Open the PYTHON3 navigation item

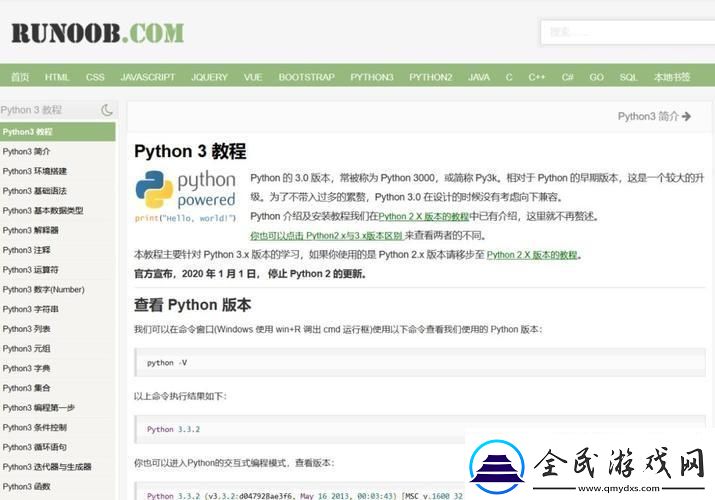click(x=372, y=77)
